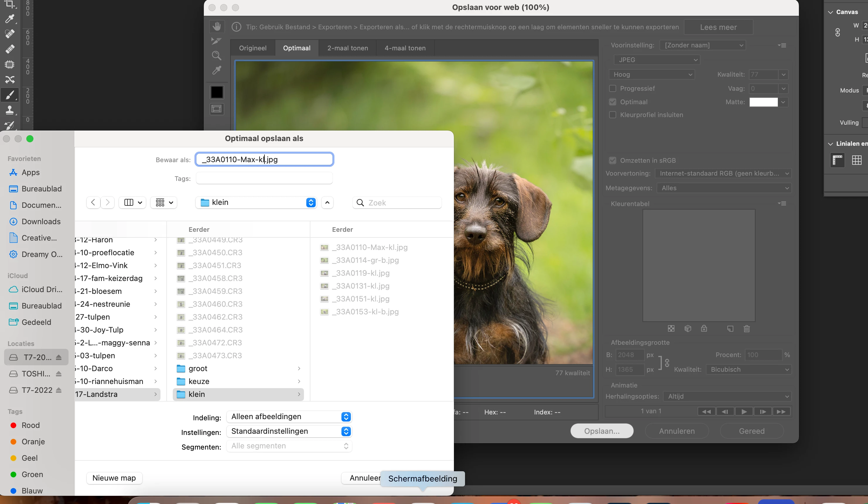Image resolution: width=868 pixels, height=504 pixels.
Task: Click the white Matte color swatch
Action: (763, 102)
